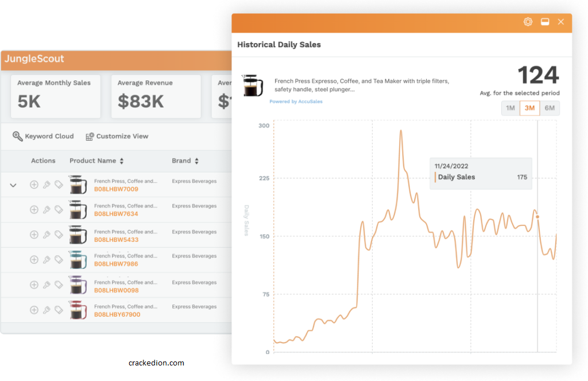The width and height of the screenshot is (588, 381).
Task: Click add icon for B08LHBW7009 row
Action: (x=34, y=184)
